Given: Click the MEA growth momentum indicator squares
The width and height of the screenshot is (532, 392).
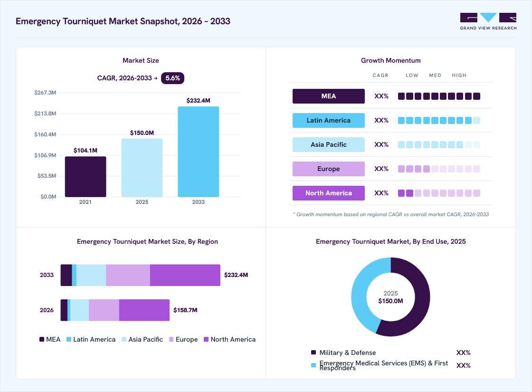Looking at the screenshot, I should tap(439, 96).
